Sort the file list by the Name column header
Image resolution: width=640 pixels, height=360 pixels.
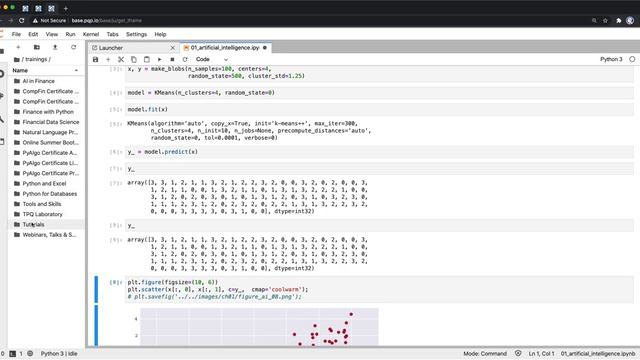pyautogui.click(x=45, y=71)
